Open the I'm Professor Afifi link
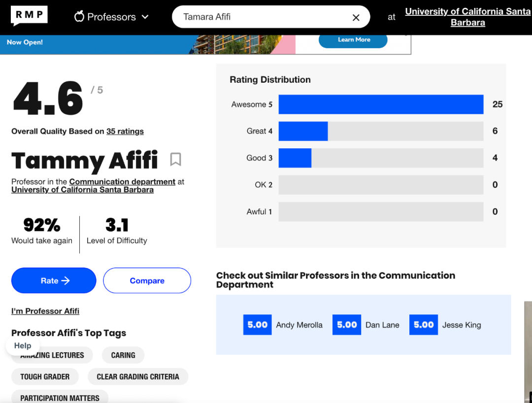532x403 pixels. pos(45,311)
